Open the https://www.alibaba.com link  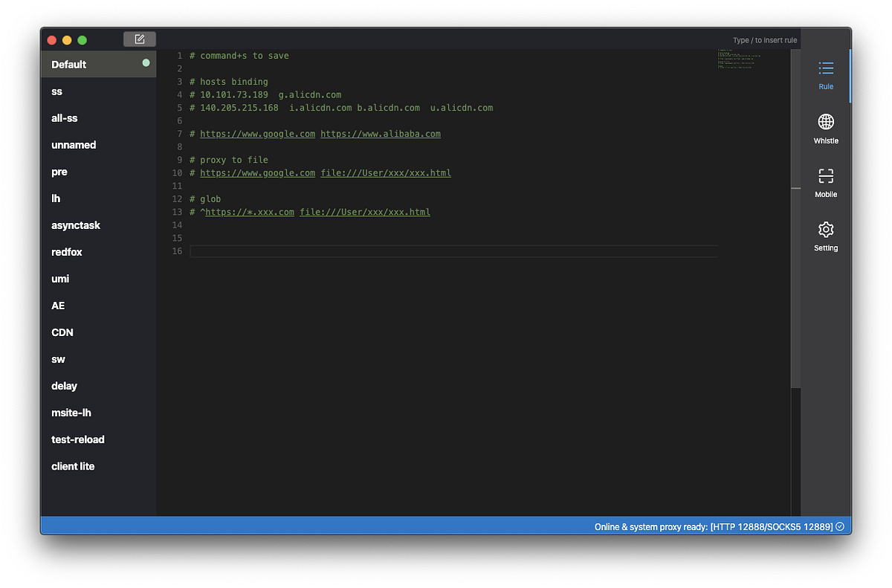click(381, 134)
